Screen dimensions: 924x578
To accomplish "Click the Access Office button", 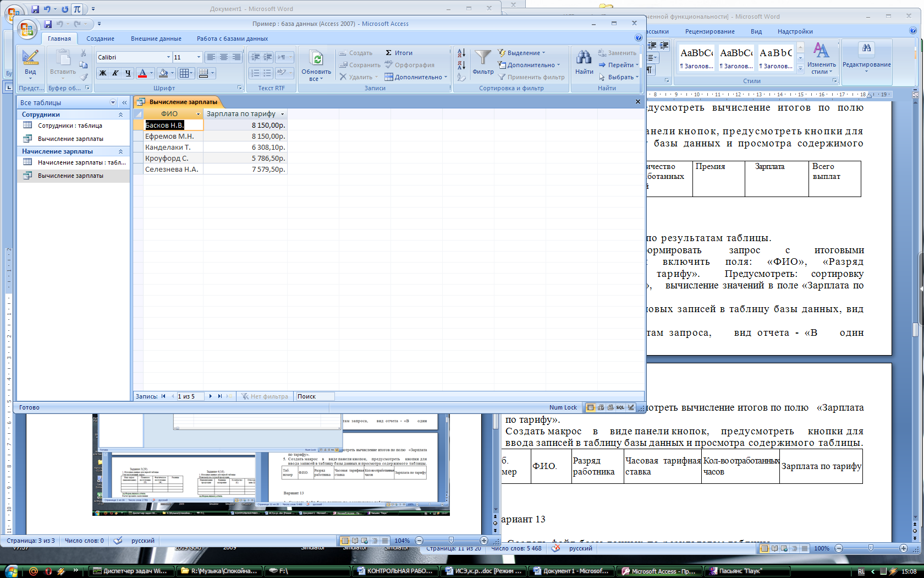I will pos(26,29).
